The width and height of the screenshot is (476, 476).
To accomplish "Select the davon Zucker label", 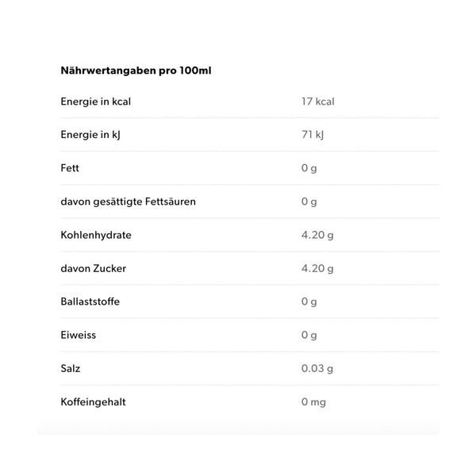I will 93,268.
